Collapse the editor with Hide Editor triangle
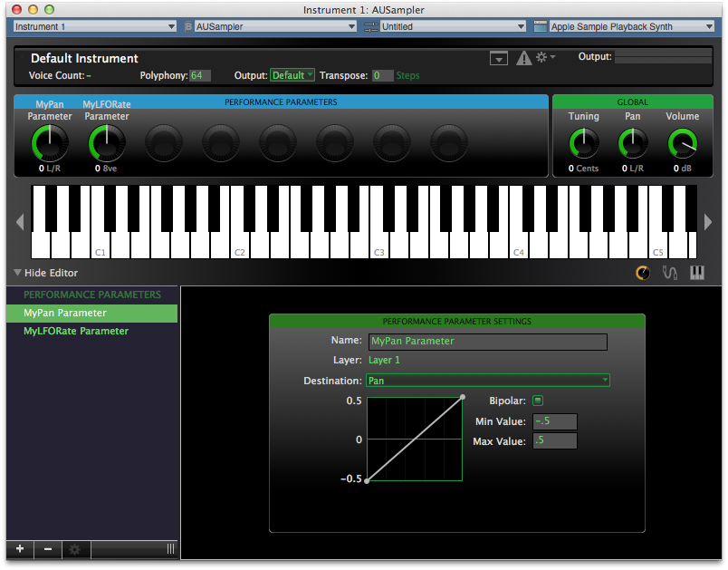Image resolution: width=728 pixels, height=570 pixels. point(17,273)
